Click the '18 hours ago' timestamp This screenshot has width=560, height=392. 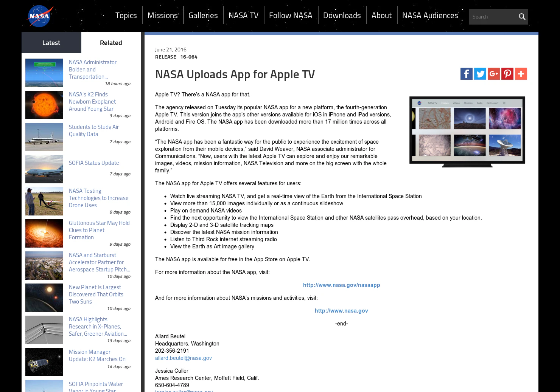[x=118, y=84]
